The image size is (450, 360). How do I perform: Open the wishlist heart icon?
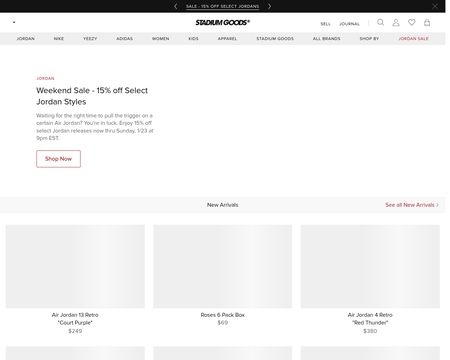pyautogui.click(x=412, y=22)
